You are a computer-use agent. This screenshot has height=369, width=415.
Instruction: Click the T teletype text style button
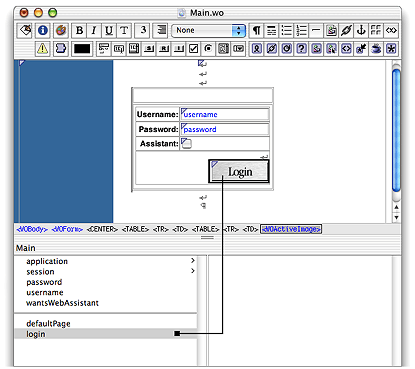(124, 30)
